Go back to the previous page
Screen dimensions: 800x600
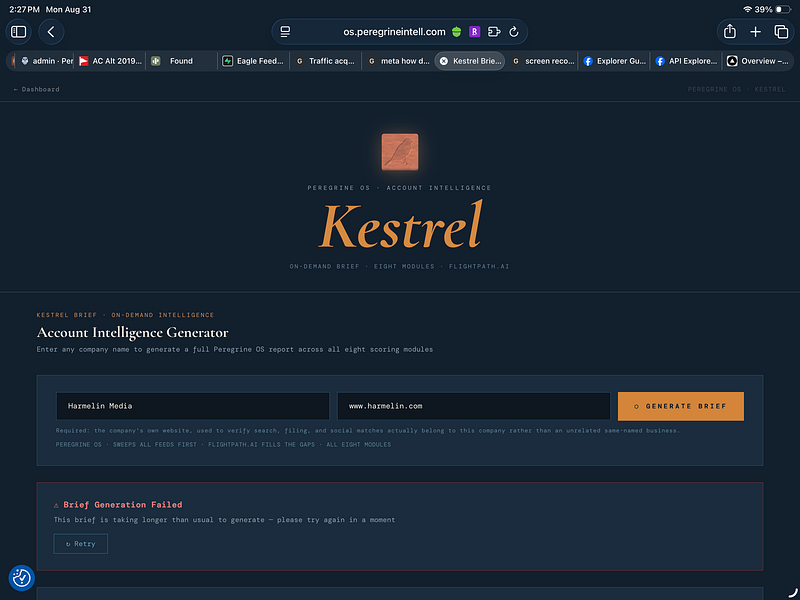[51, 32]
